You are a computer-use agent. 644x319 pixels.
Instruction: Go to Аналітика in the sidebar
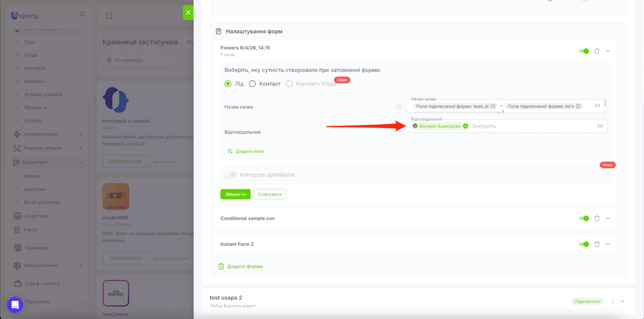(x=36, y=216)
